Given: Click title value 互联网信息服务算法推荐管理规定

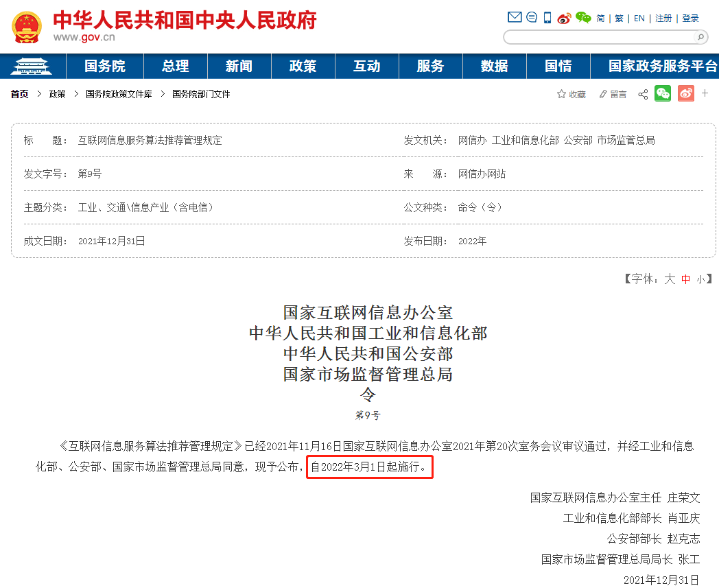Looking at the screenshot, I should [150, 141].
